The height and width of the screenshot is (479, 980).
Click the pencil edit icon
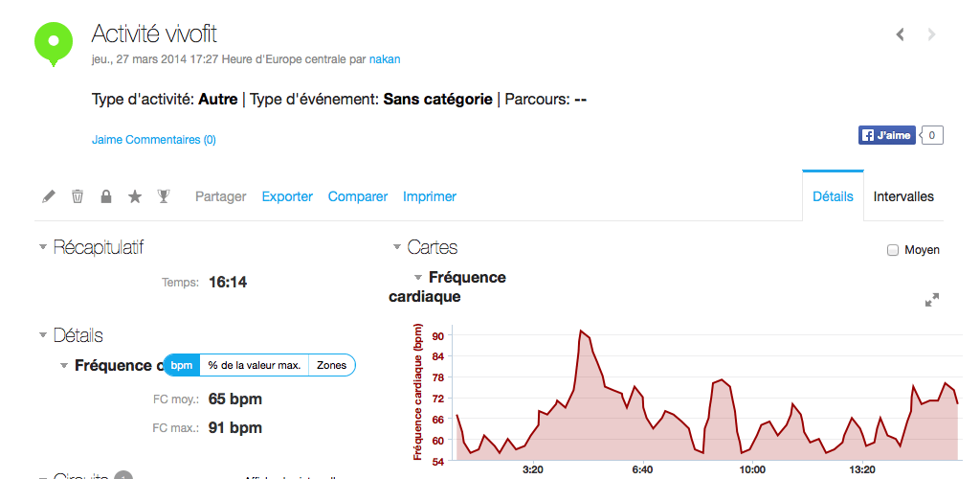(49, 196)
